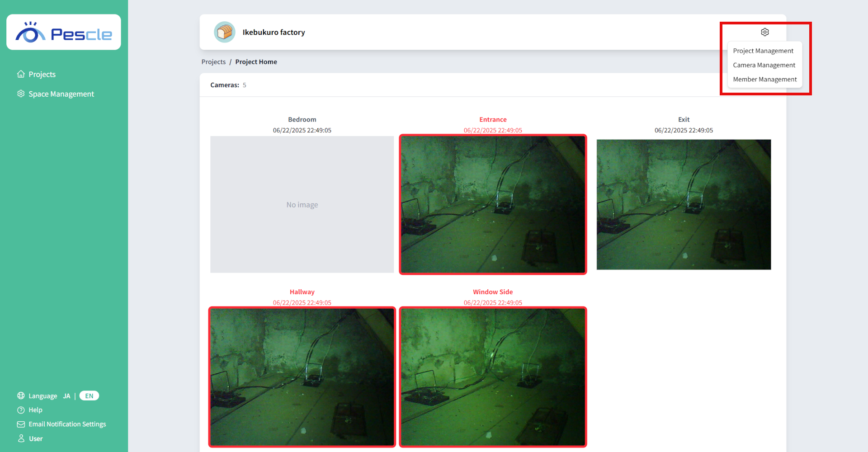Click the Help question mark icon
868x452 pixels.
pyautogui.click(x=21, y=410)
